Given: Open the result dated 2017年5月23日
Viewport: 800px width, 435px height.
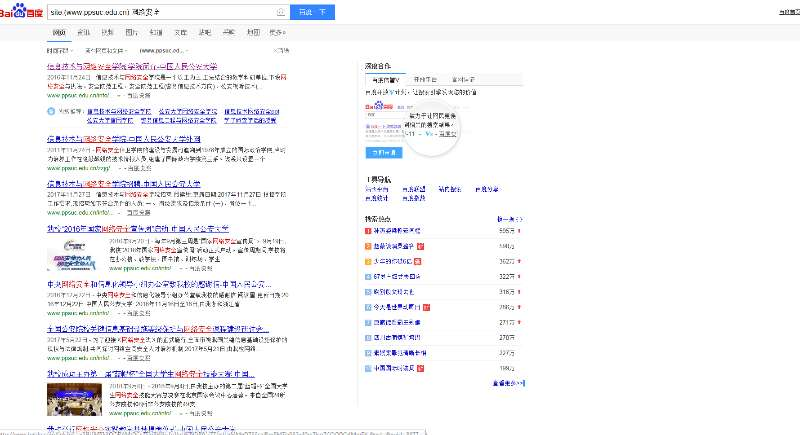Looking at the screenshot, I should (x=158, y=329).
